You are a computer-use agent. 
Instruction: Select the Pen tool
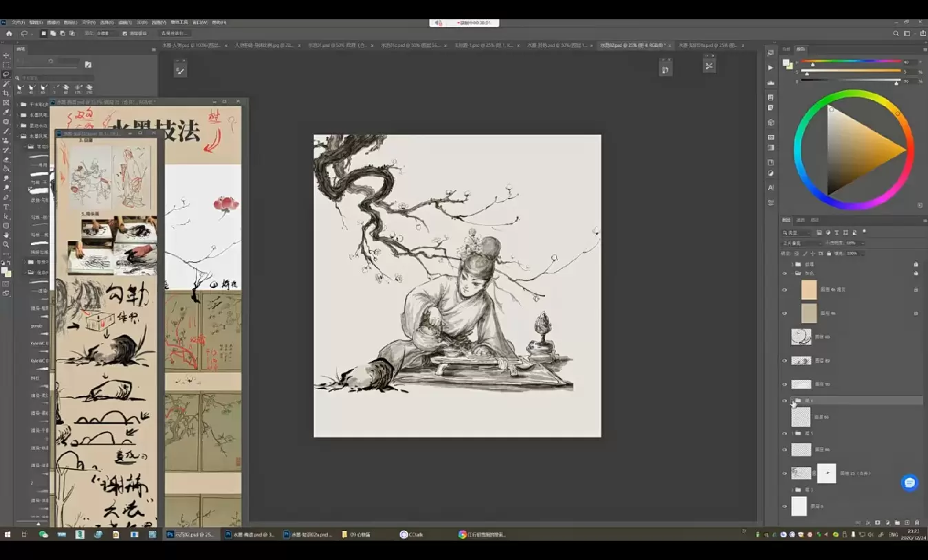click(6, 197)
